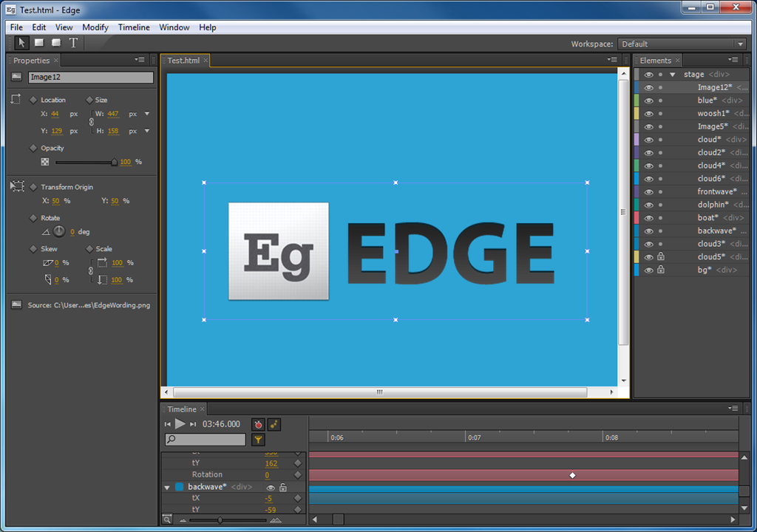
Task: Click the Rotate keyframe diamond
Action: coord(33,218)
